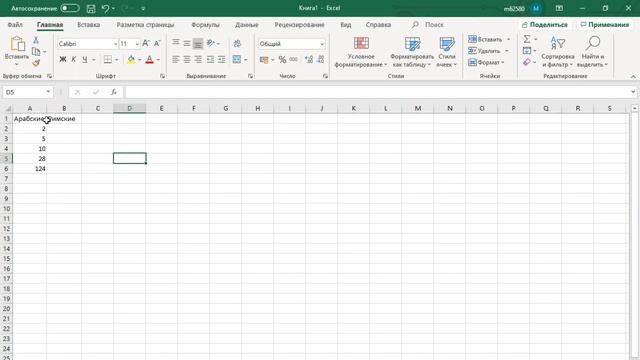Expand the Name Box dropdown
The height and width of the screenshot is (360, 640).
click(x=48, y=92)
